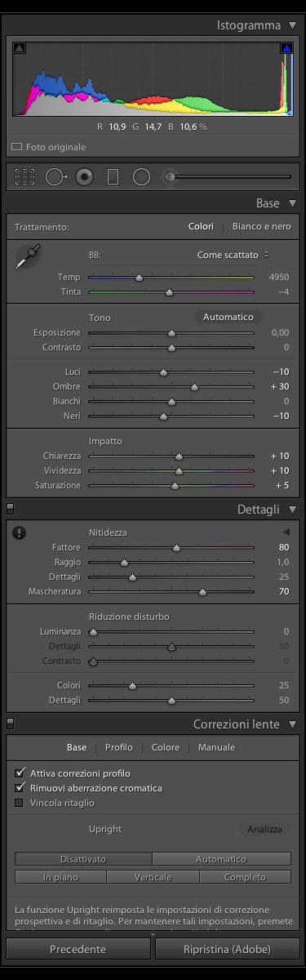Switch to the Manuale tab

pos(216,747)
